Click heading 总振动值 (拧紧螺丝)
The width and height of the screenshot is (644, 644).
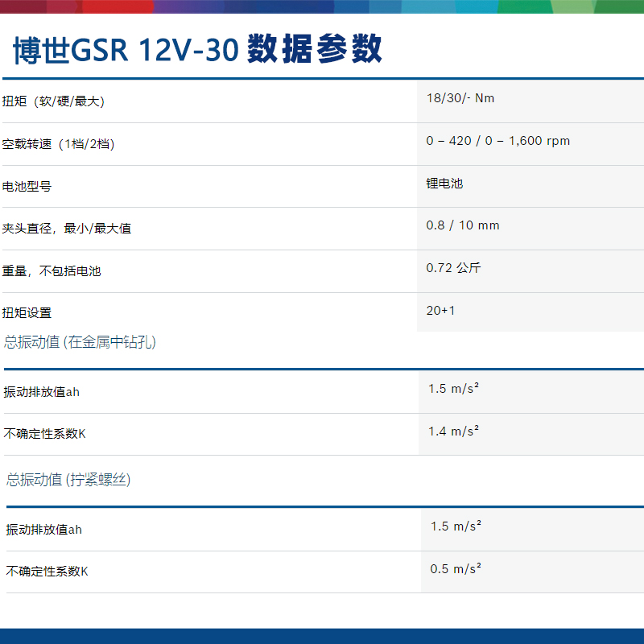click(x=68, y=479)
